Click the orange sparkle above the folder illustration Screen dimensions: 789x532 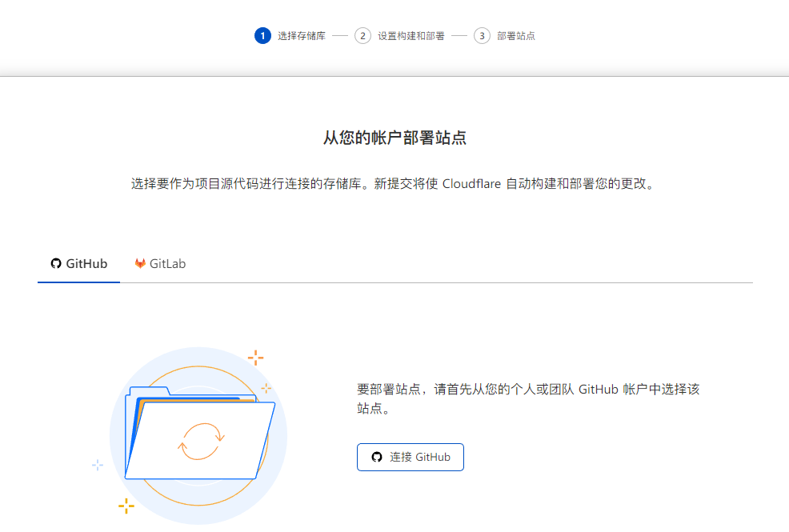click(x=255, y=358)
